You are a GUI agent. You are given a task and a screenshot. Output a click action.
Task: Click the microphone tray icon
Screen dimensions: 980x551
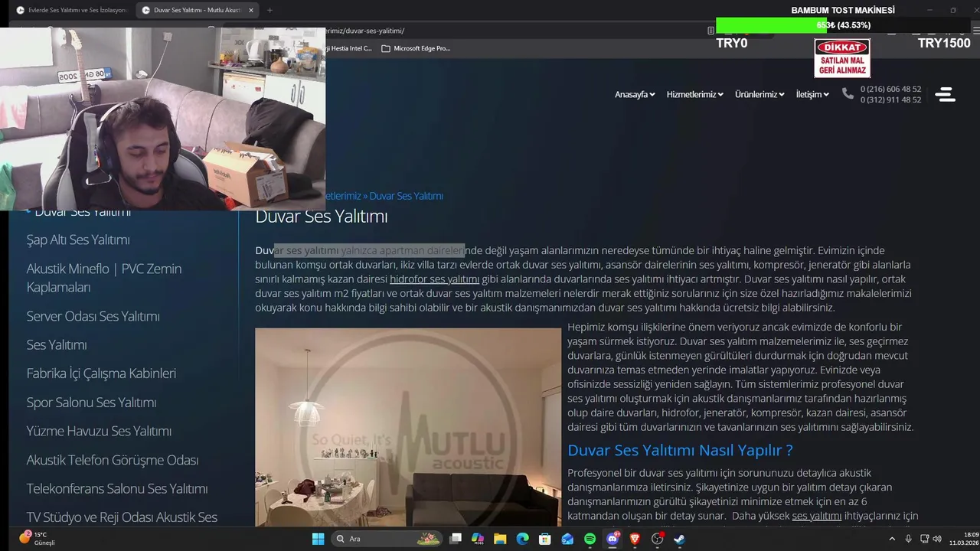pos(908,539)
